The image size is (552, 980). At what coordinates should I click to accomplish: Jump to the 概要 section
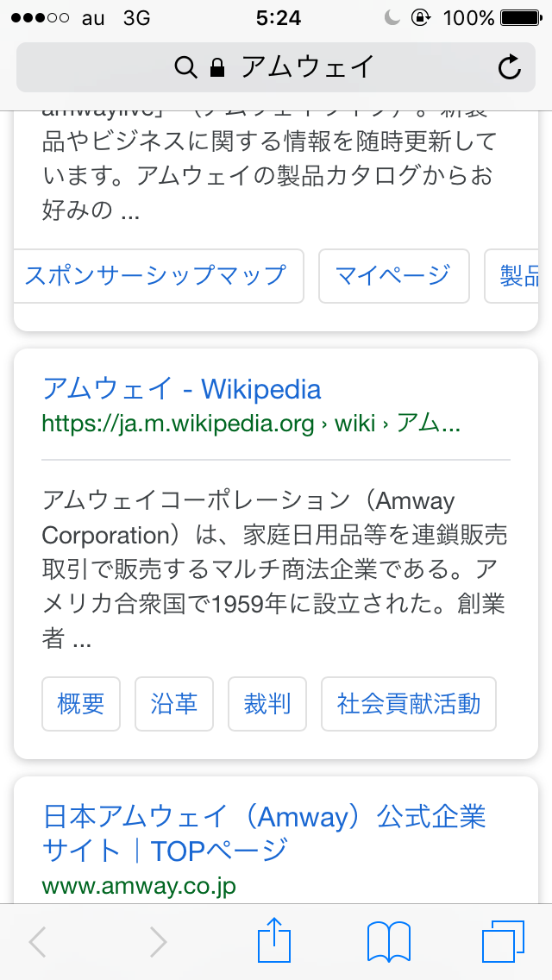[x=81, y=704]
